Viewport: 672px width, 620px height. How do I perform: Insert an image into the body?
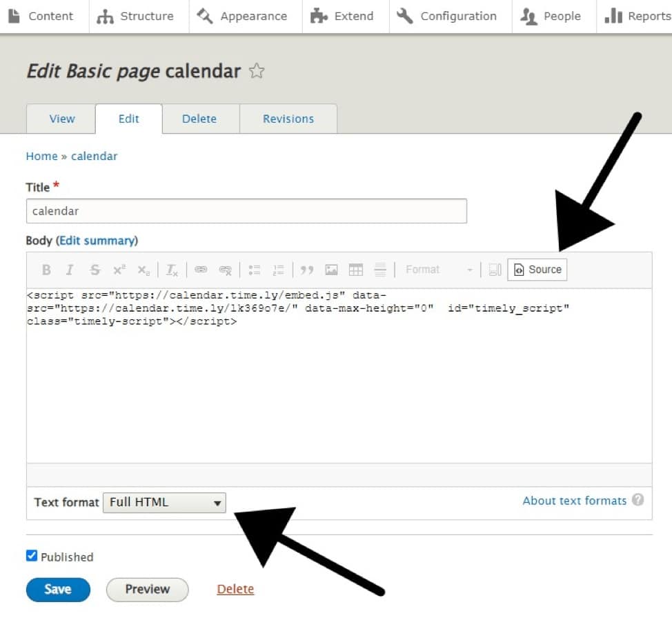(x=331, y=270)
